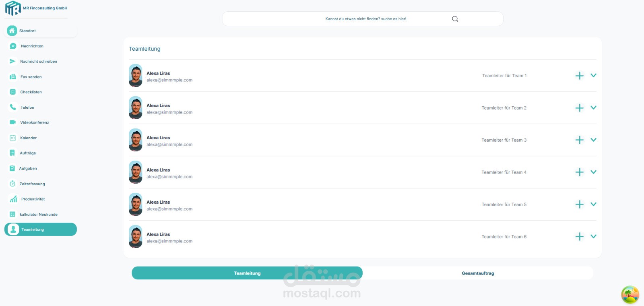Click plus icon for Teamleiter für Team 6
This screenshot has width=644, height=306.
coord(580,237)
